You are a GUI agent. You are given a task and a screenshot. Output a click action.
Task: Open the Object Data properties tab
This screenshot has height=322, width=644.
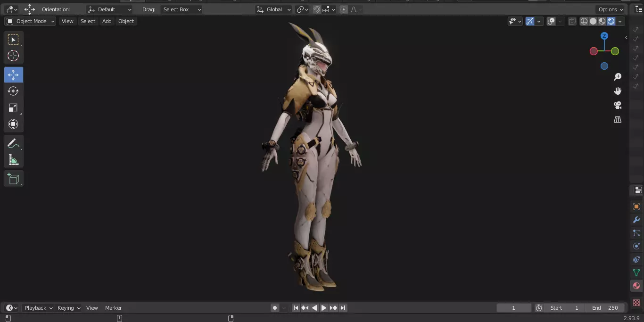click(x=636, y=272)
